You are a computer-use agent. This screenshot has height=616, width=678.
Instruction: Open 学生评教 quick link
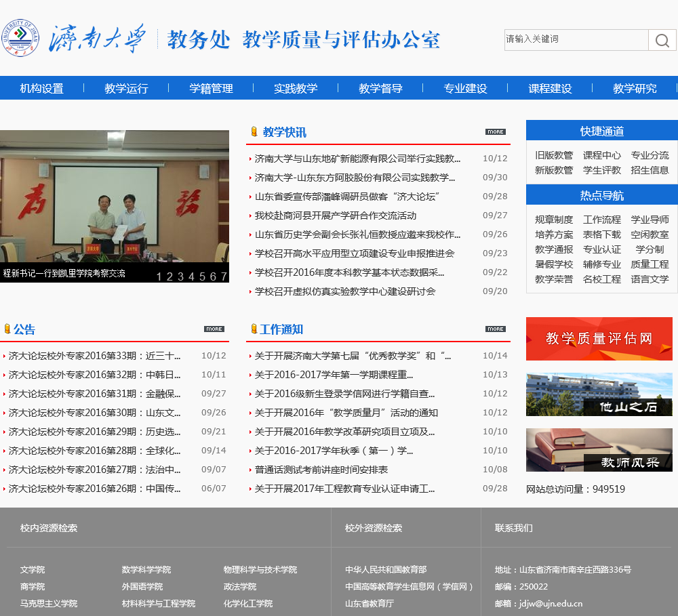tap(602, 170)
